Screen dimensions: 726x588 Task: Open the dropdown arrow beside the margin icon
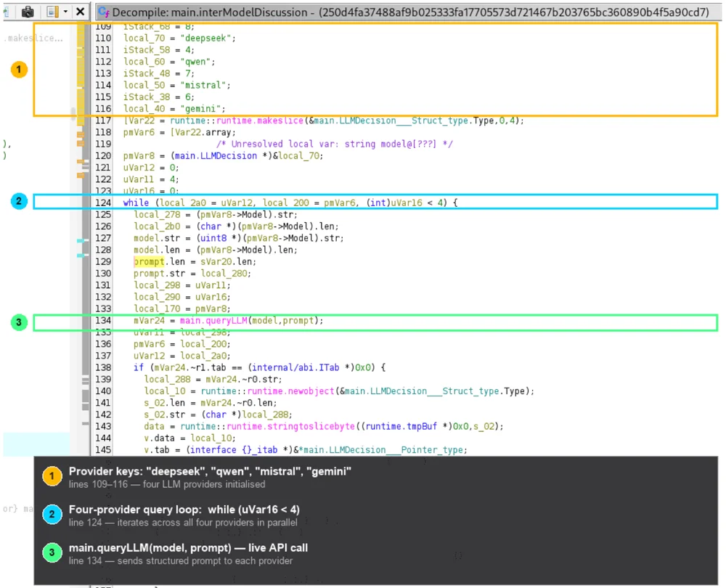(65, 12)
